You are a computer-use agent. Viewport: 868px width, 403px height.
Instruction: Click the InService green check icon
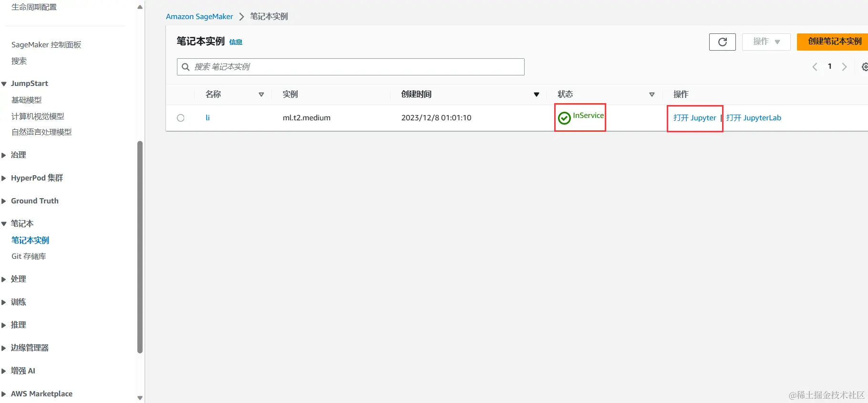pyautogui.click(x=564, y=118)
